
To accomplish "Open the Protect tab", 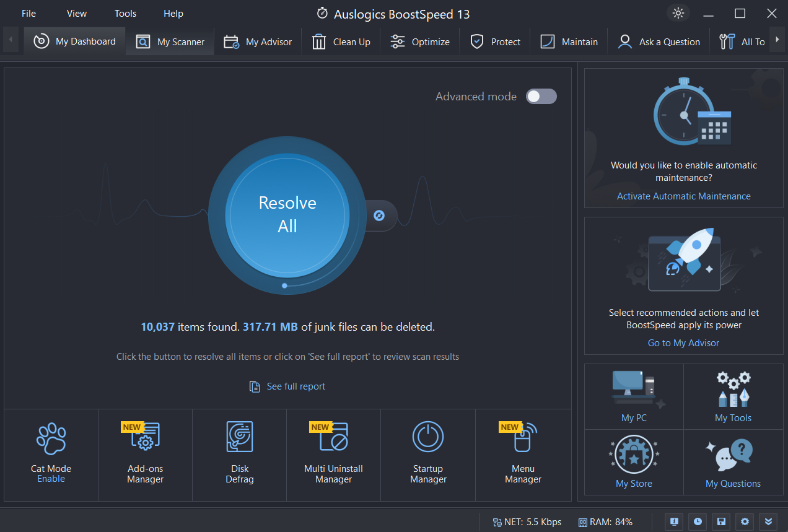I will point(495,41).
